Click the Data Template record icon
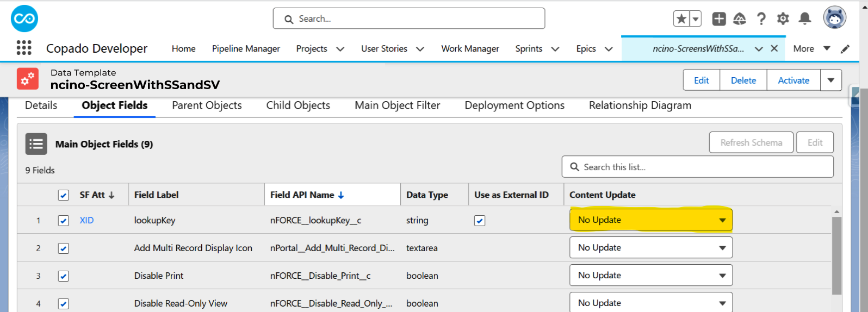The image size is (868, 312). [x=28, y=79]
